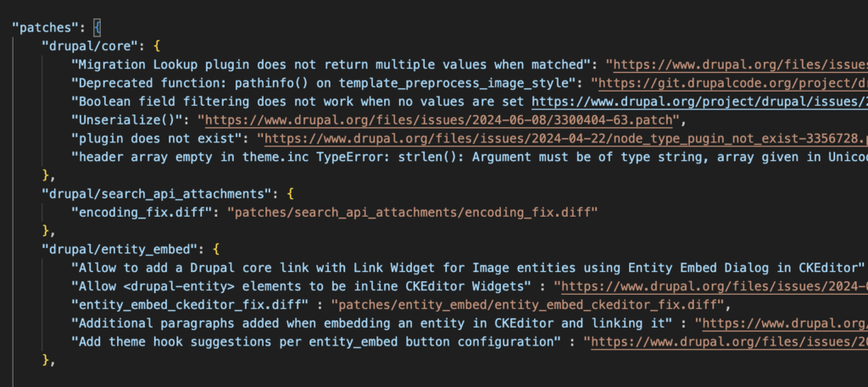Click the patches/entity_embed/entity_embed_ckeditor_fix.diff path string

pos(527,305)
